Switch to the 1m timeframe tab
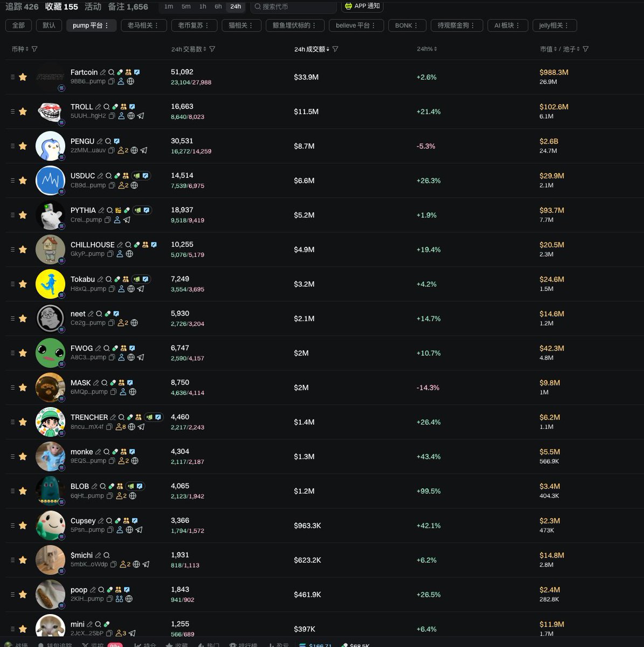Viewport: 644px width, 647px height. pos(169,6)
